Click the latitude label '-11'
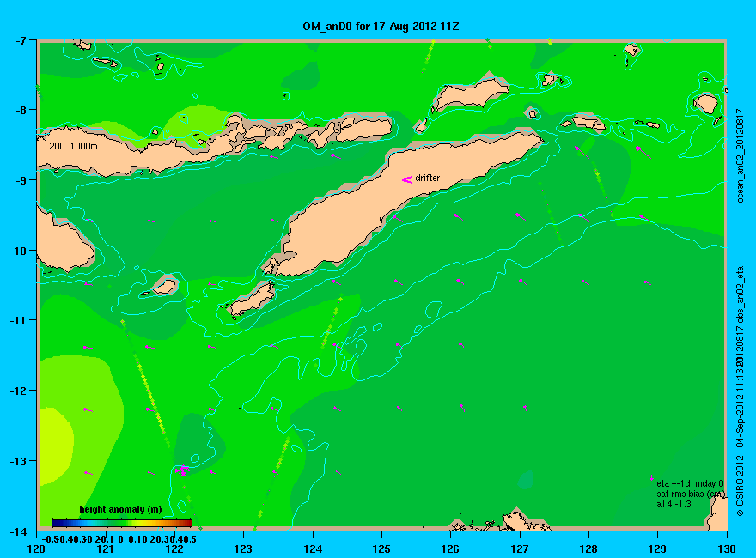756x558 pixels. tap(18, 320)
